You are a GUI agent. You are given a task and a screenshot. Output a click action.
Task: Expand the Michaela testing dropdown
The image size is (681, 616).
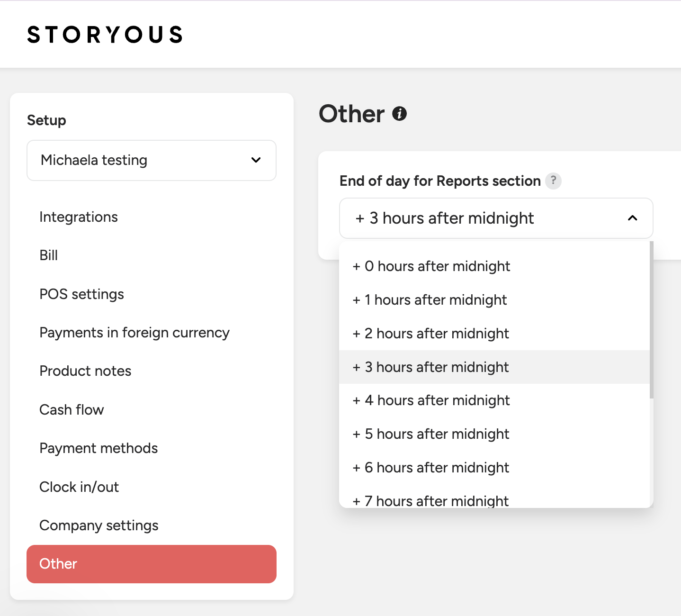[152, 160]
